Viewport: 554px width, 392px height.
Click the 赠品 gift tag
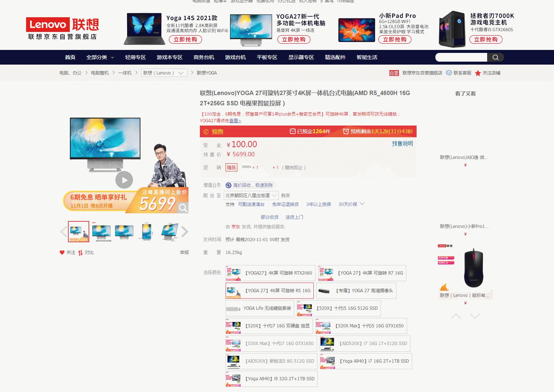(x=231, y=167)
